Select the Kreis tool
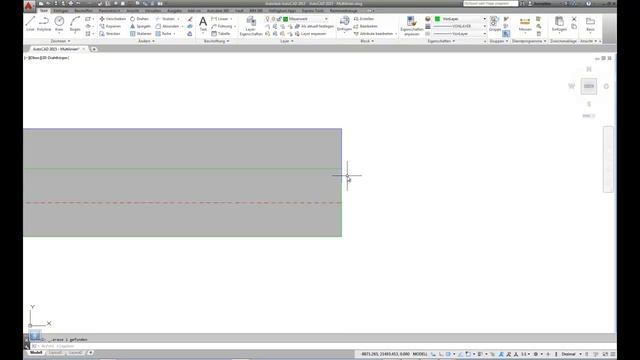Screen dimensions: 640x360 tap(59, 24)
